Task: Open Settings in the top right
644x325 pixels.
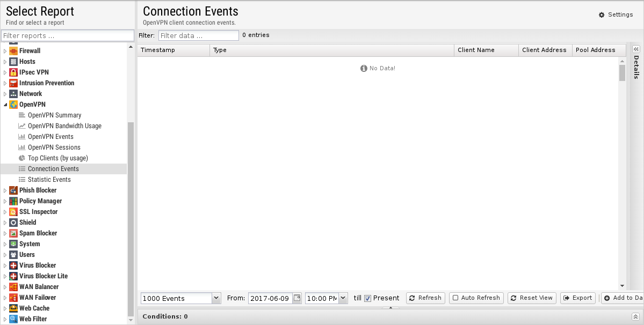Action: pos(616,15)
